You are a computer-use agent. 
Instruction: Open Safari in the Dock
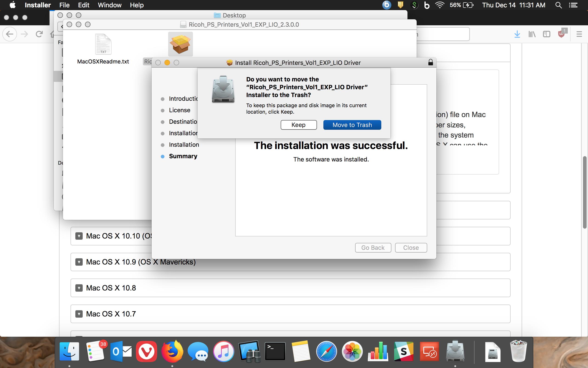[x=327, y=351]
